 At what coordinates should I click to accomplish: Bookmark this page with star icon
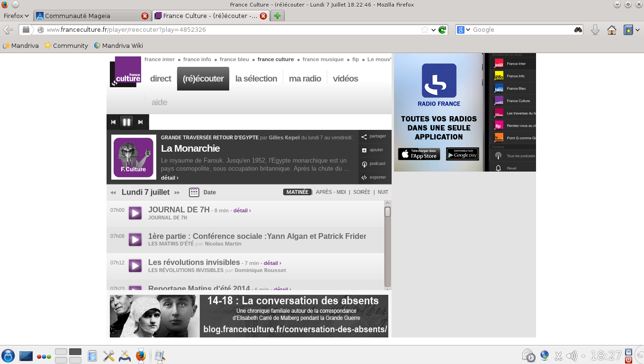coord(425,30)
